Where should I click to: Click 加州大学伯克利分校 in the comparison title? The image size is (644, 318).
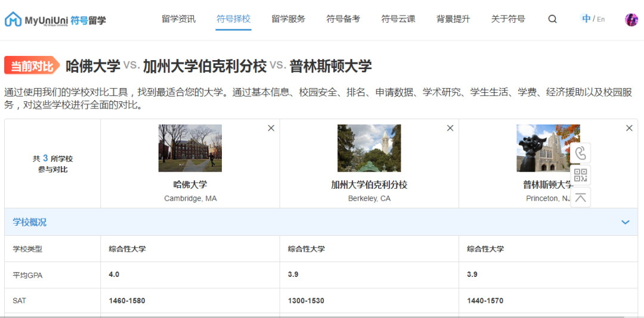coord(205,66)
